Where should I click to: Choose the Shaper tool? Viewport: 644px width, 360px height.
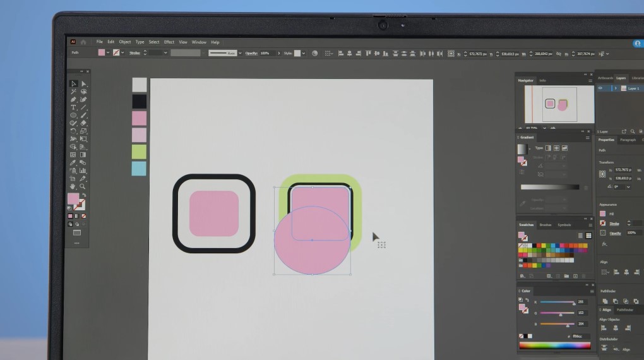click(73, 123)
